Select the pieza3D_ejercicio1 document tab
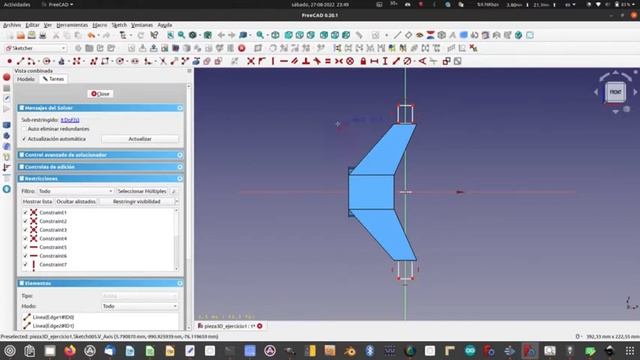Screen dimensions: 640x360 coord(229,326)
